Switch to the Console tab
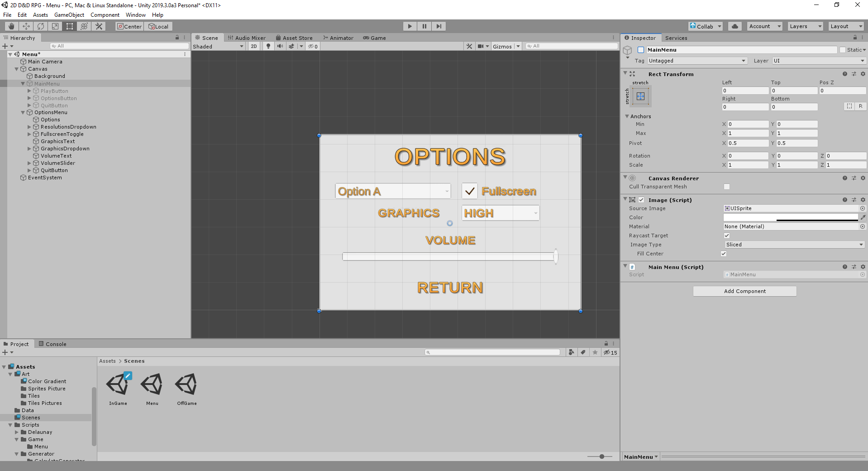 pos(52,344)
